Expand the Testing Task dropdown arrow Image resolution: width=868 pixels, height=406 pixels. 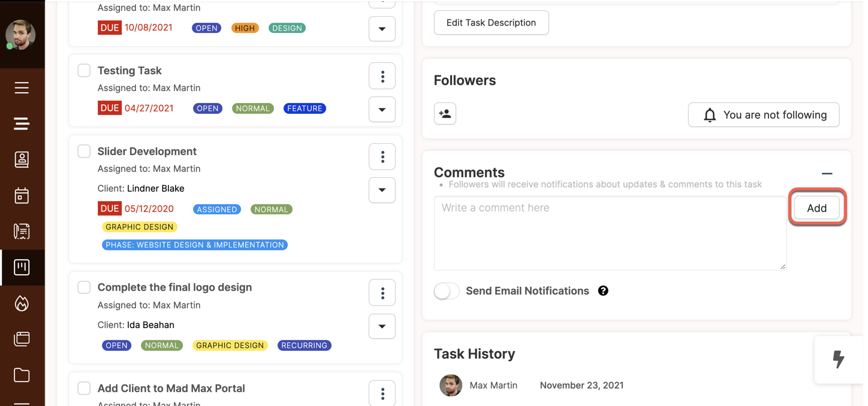pyautogui.click(x=382, y=110)
